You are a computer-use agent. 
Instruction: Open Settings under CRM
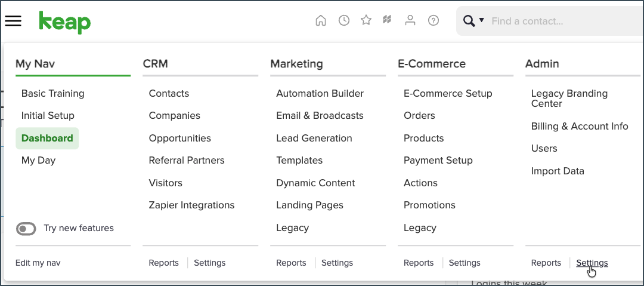209,263
